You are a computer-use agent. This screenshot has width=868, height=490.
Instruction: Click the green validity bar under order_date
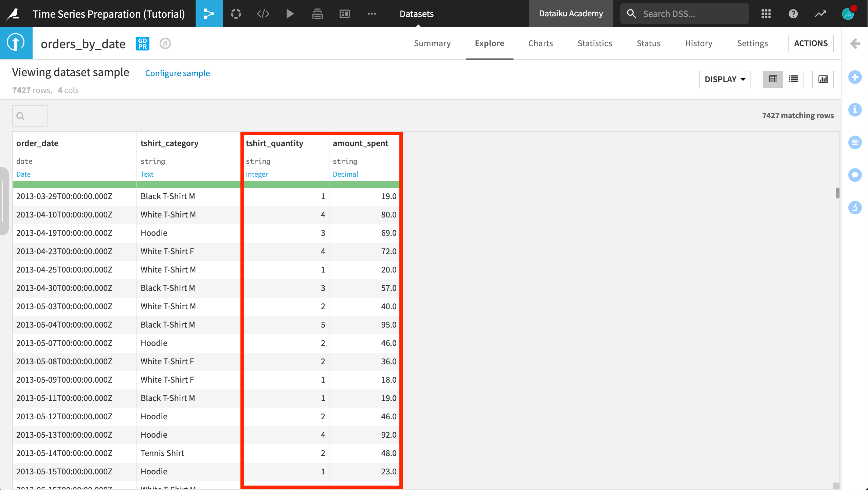coord(75,185)
